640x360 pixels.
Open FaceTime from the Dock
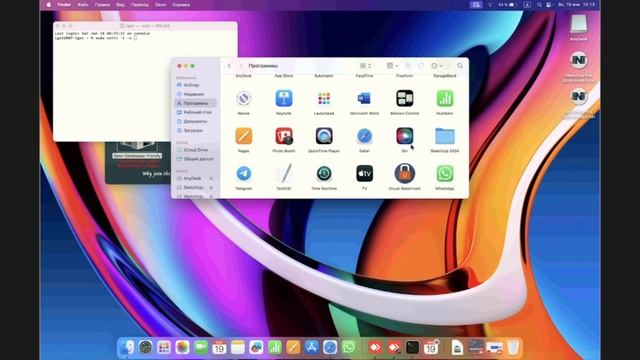pos(201,348)
